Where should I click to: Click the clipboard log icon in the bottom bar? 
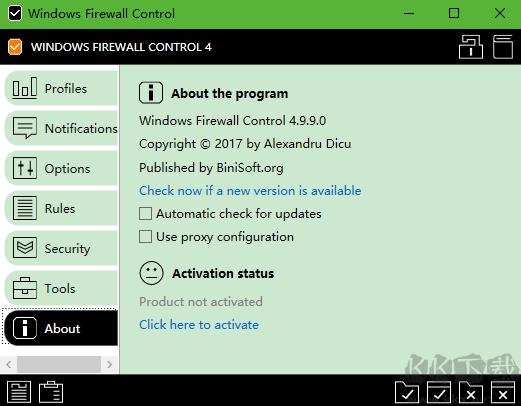point(51,392)
